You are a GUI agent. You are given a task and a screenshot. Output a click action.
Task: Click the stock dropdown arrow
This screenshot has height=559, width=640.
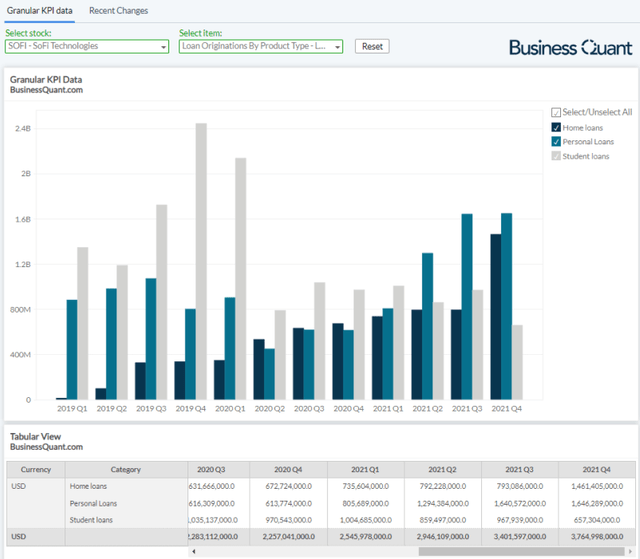click(x=163, y=47)
